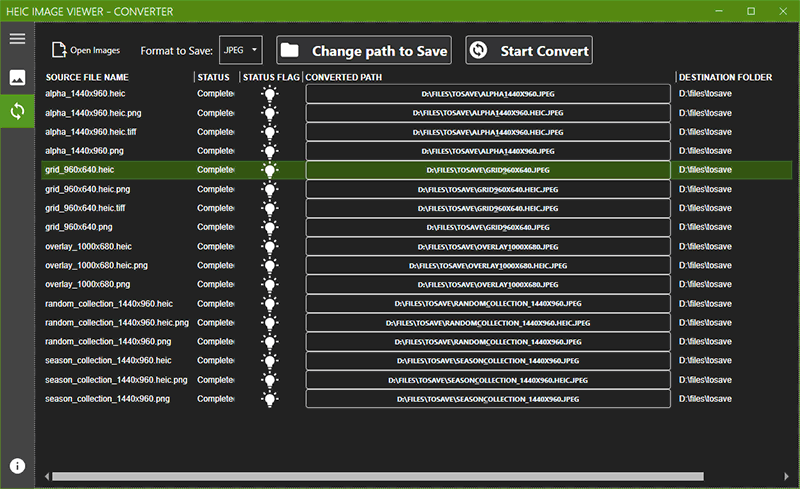Viewport: 800px width, 489px height.
Task: Click converted path of alpha_1440x960.png
Action: [x=487, y=151]
